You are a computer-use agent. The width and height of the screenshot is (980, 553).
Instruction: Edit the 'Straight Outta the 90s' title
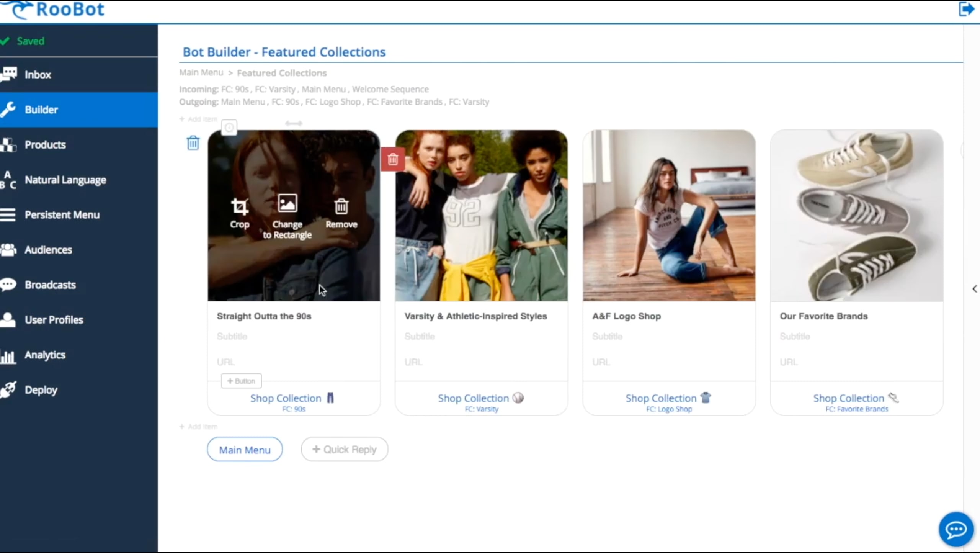(x=264, y=316)
